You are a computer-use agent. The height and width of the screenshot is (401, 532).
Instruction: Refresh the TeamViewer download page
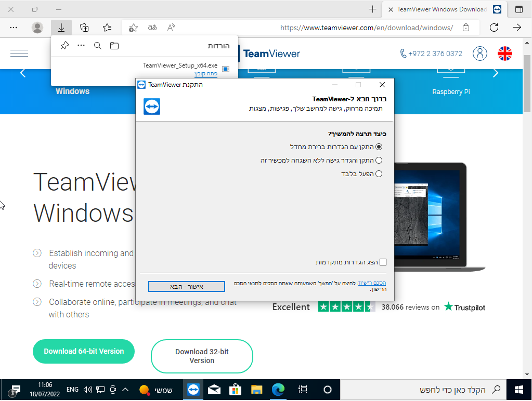pos(494,28)
